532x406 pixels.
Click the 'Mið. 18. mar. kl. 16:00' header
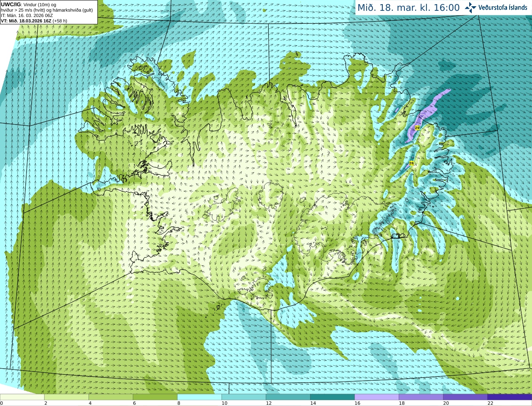[409, 8]
